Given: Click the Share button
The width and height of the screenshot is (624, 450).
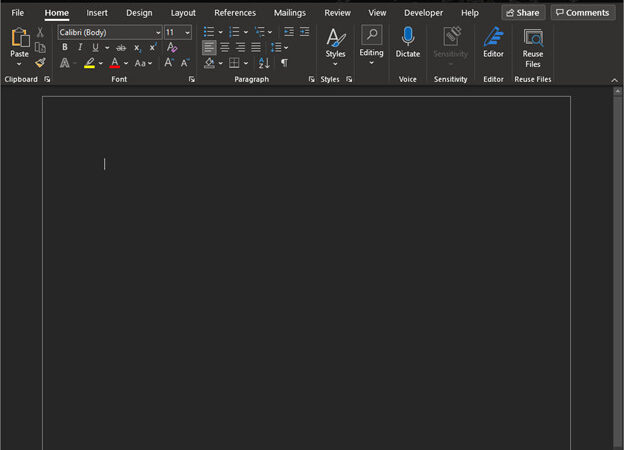Looking at the screenshot, I should 522,13.
